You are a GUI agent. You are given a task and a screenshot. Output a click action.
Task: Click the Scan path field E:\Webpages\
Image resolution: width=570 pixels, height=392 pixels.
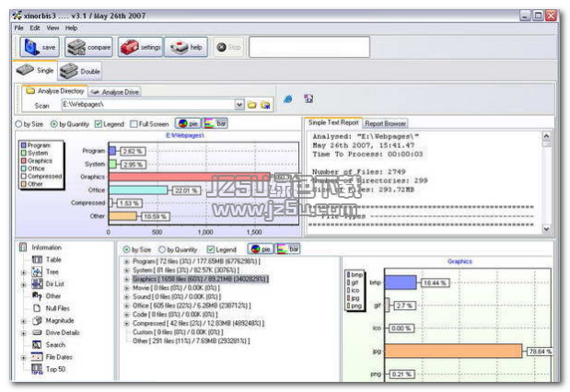click(x=148, y=105)
